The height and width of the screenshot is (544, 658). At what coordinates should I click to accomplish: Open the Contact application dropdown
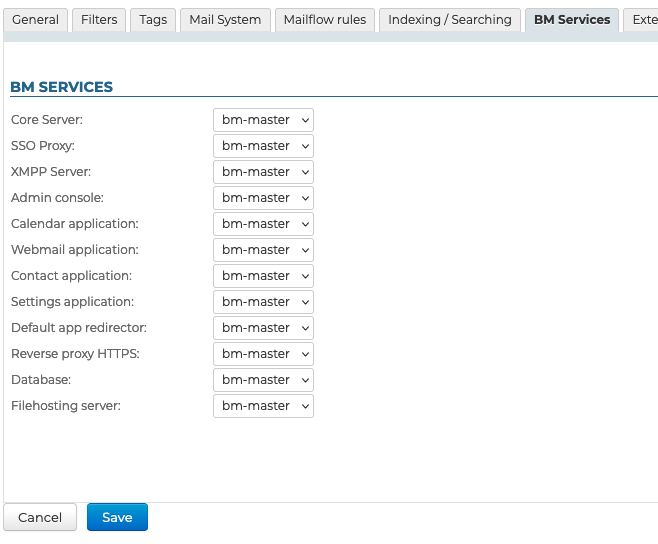[x=263, y=276]
